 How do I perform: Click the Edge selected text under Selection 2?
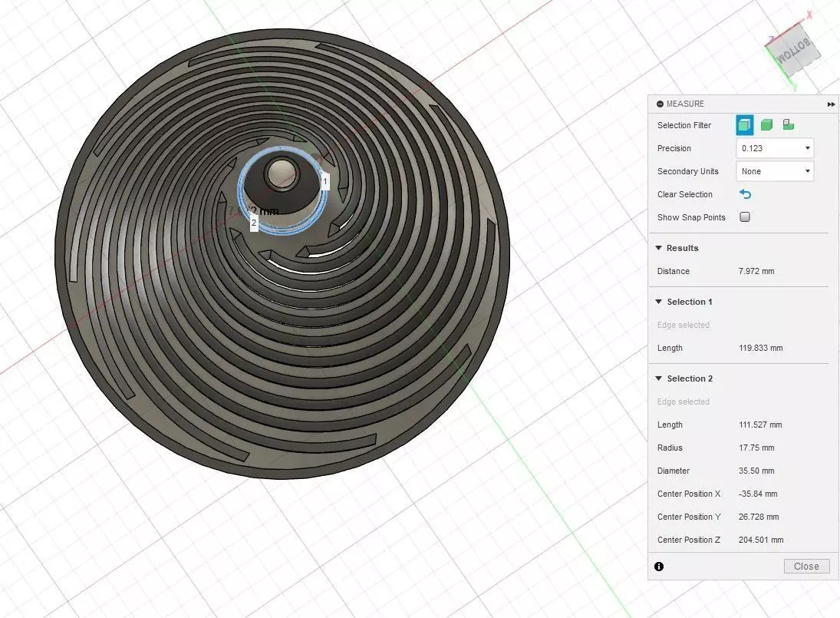[683, 402]
